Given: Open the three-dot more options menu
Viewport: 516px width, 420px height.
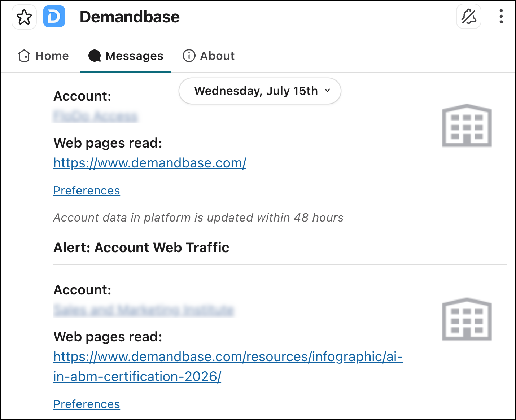Looking at the screenshot, I should tap(501, 17).
